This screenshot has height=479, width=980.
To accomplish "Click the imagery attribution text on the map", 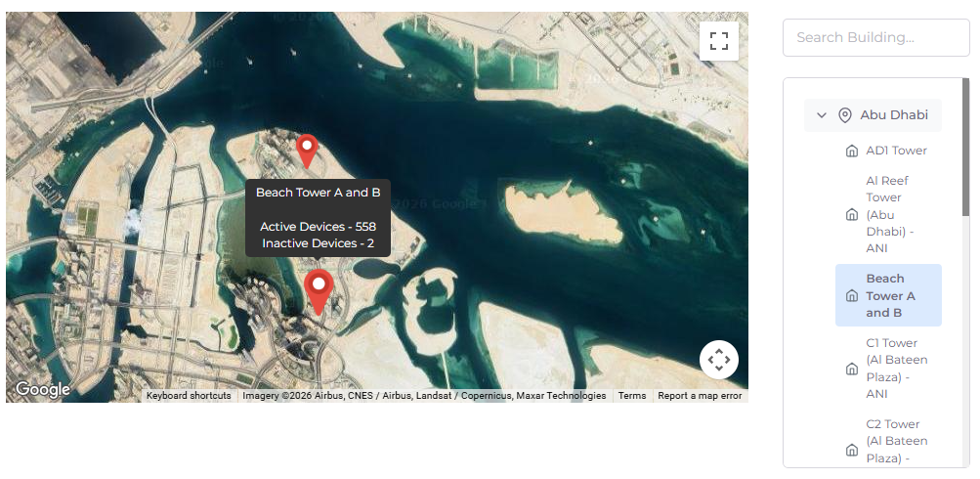I will click(424, 396).
